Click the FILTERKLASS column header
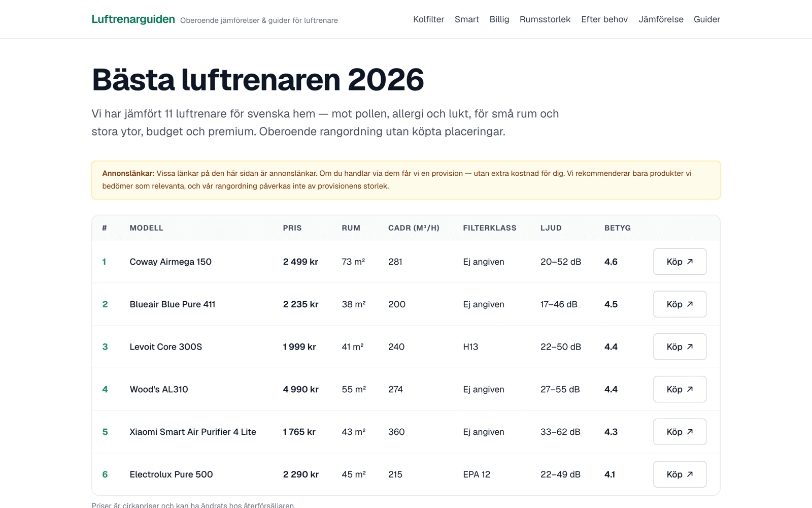The width and height of the screenshot is (812, 508). tap(490, 228)
